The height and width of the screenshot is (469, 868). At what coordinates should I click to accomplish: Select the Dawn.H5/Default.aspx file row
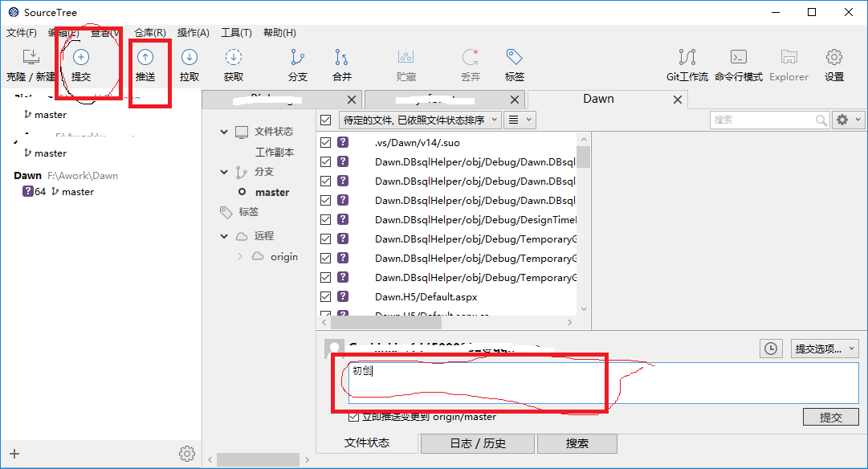tap(446, 296)
